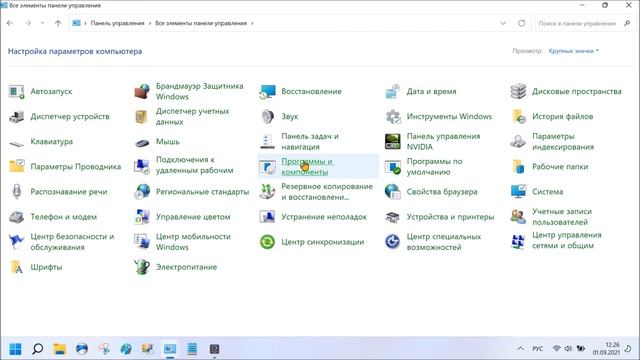Image resolution: width=640 pixels, height=360 pixels.
Task: Open Диспетчер учетных данных icon
Action: click(141, 116)
